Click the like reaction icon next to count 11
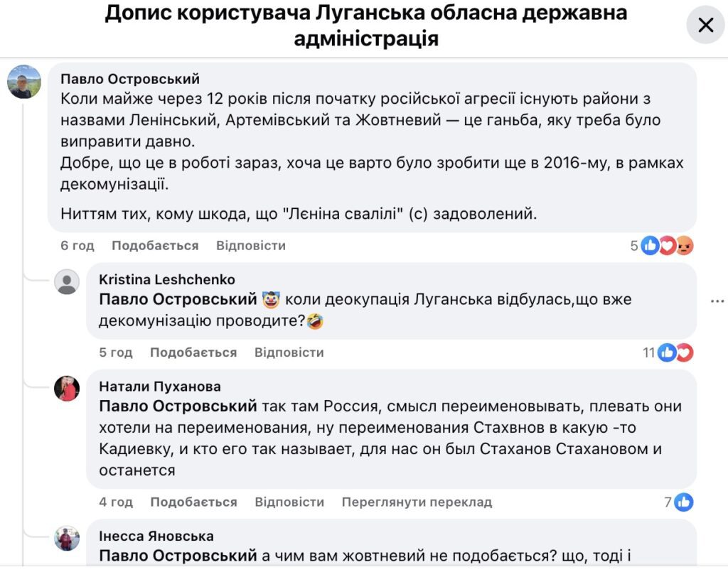The width and height of the screenshot is (728, 577). point(667,352)
